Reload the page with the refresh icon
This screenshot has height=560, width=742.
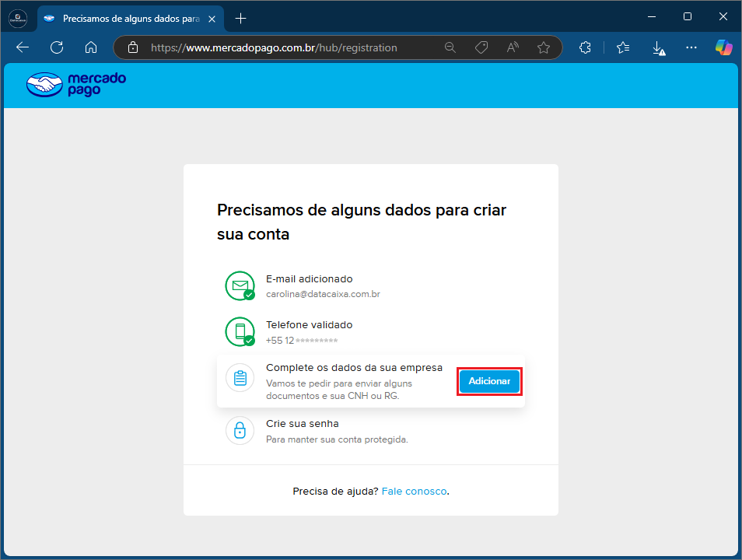coord(57,47)
